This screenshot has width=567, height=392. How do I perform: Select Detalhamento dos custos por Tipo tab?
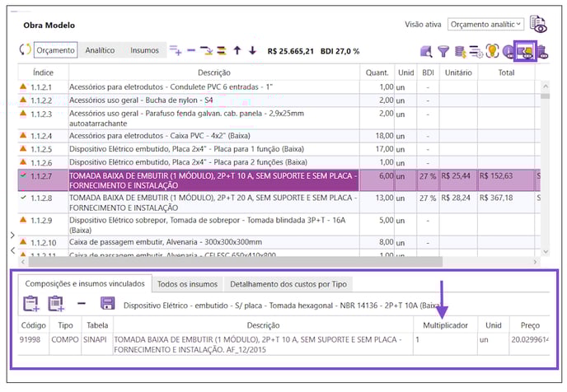288,284
